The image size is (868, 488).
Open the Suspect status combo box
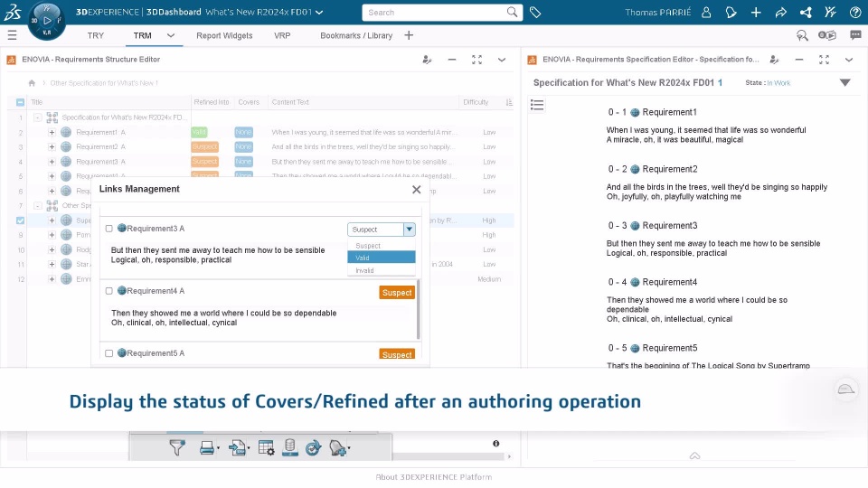382,229
